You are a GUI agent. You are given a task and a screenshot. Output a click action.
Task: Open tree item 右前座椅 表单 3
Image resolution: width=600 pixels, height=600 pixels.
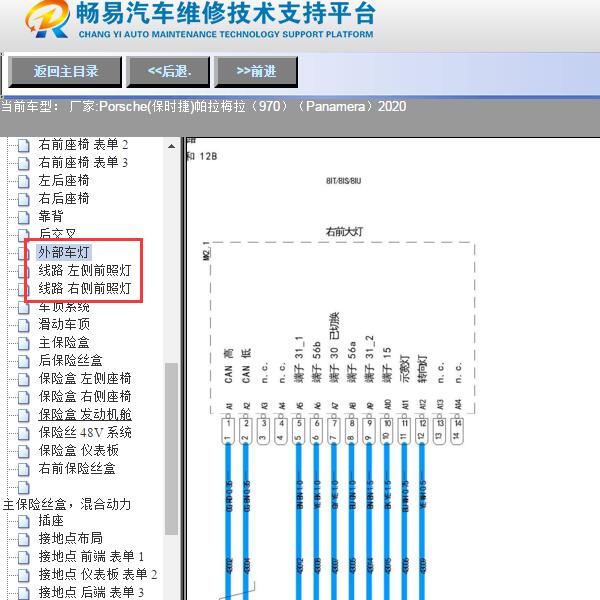(83, 163)
